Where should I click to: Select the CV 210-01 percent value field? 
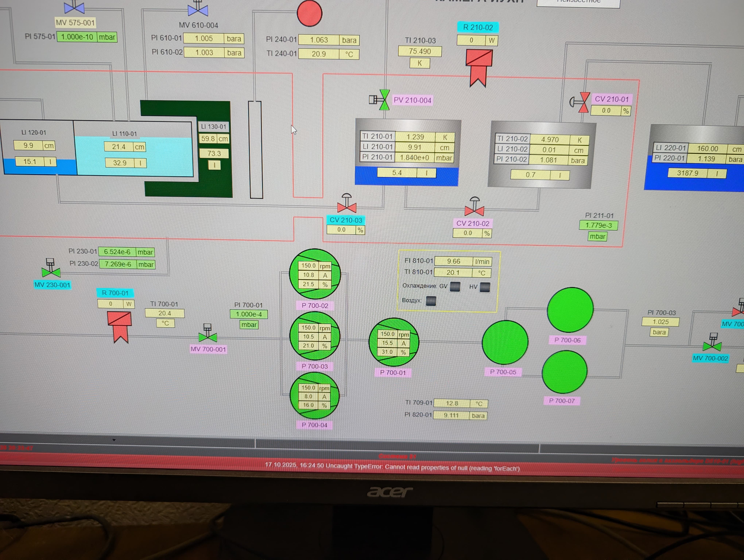(x=606, y=111)
